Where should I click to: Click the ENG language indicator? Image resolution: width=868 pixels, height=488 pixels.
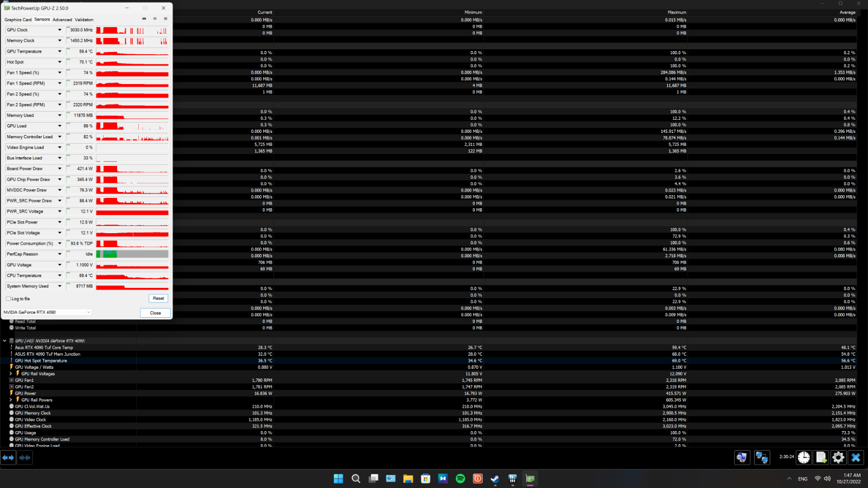click(803, 479)
